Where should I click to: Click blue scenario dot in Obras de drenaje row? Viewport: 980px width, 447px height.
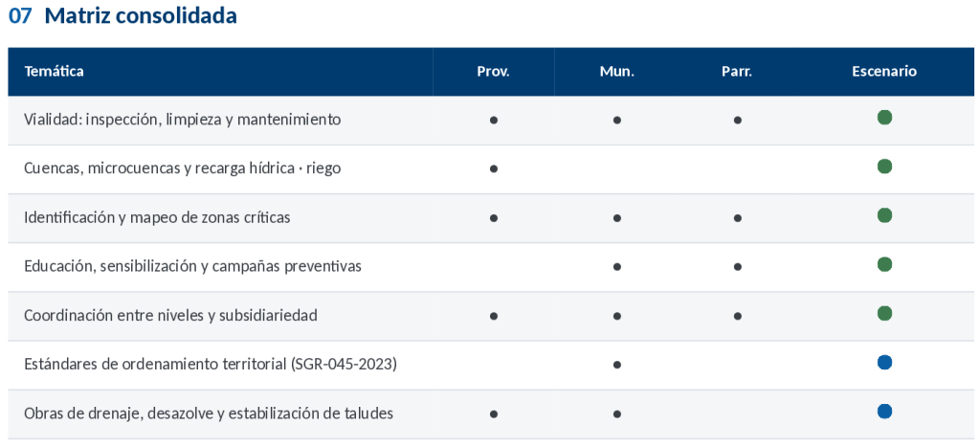tap(883, 412)
